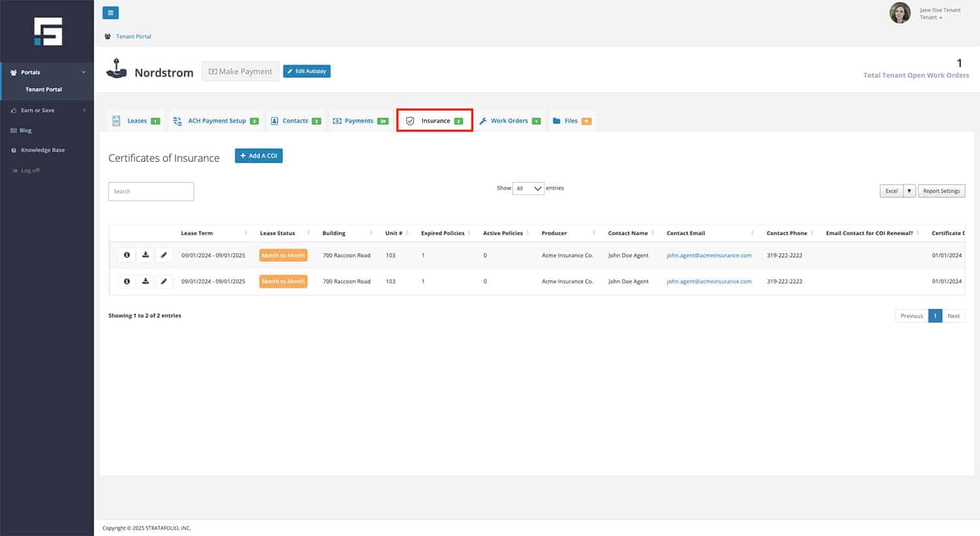Open john.agent@acmeinsurance.com link in first row
The image size is (980, 536).
pyautogui.click(x=709, y=255)
